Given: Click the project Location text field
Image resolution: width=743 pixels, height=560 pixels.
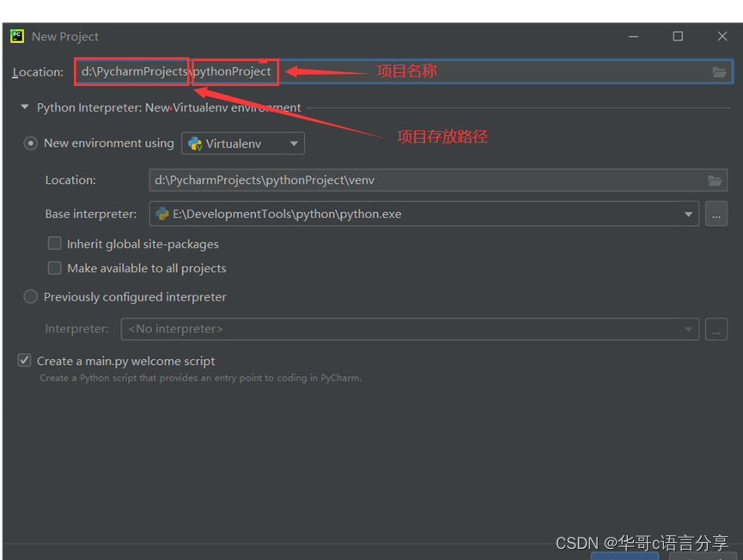Looking at the screenshot, I should [x=403, y=71].
